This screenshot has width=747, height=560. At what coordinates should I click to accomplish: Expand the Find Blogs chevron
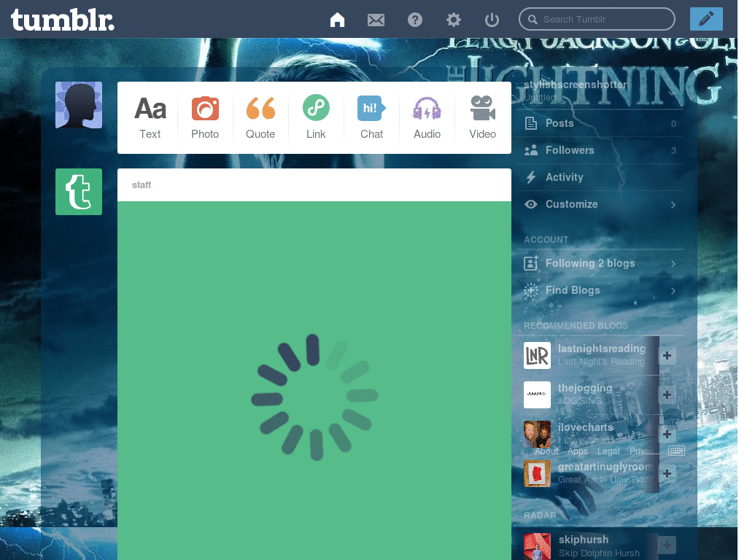(673, 291)
